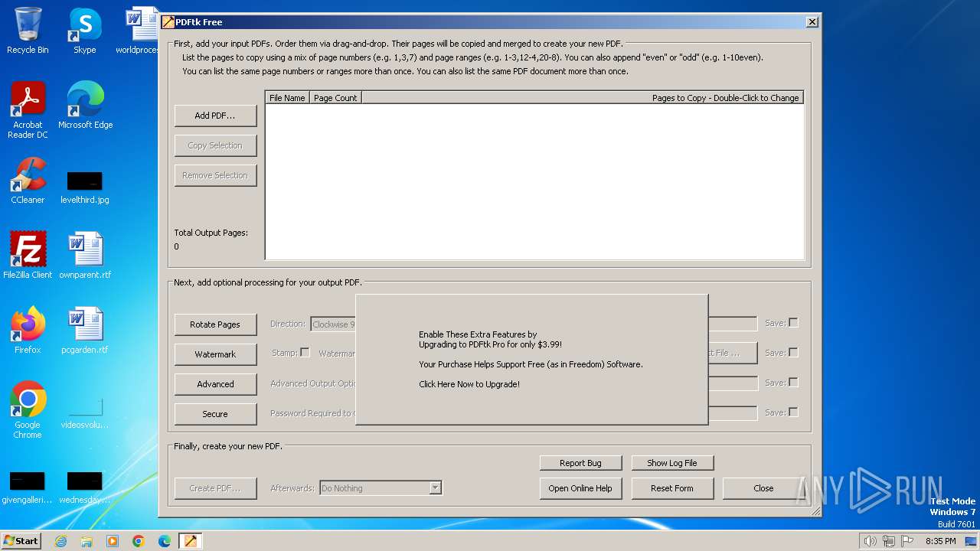Click the Create PDF... button
Viewport: 980px width, 551px height.
[x=215, y=488]
